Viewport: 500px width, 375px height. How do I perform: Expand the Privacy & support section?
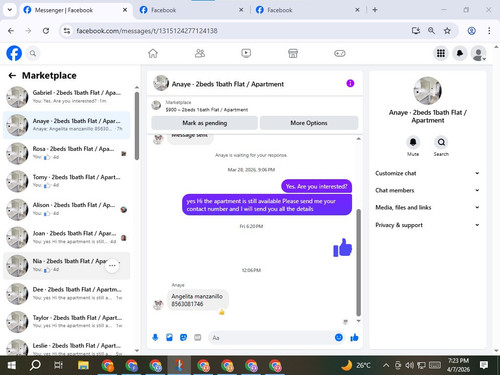pyautogui.click(x=427, y=225)
